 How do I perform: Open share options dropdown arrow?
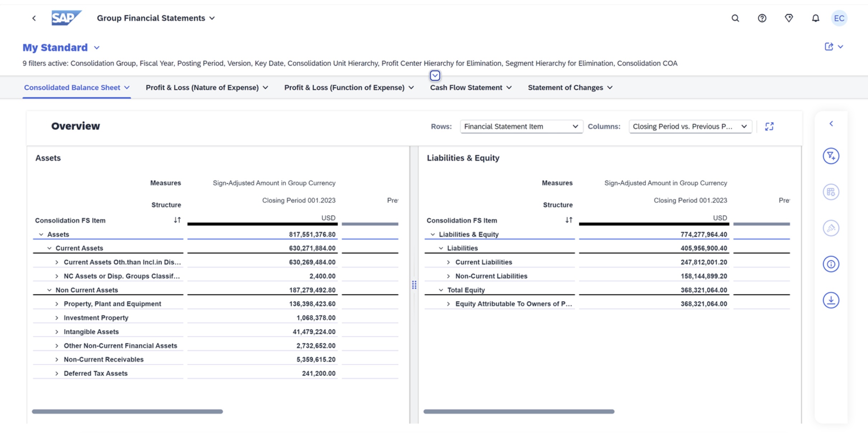click(840, 47)
